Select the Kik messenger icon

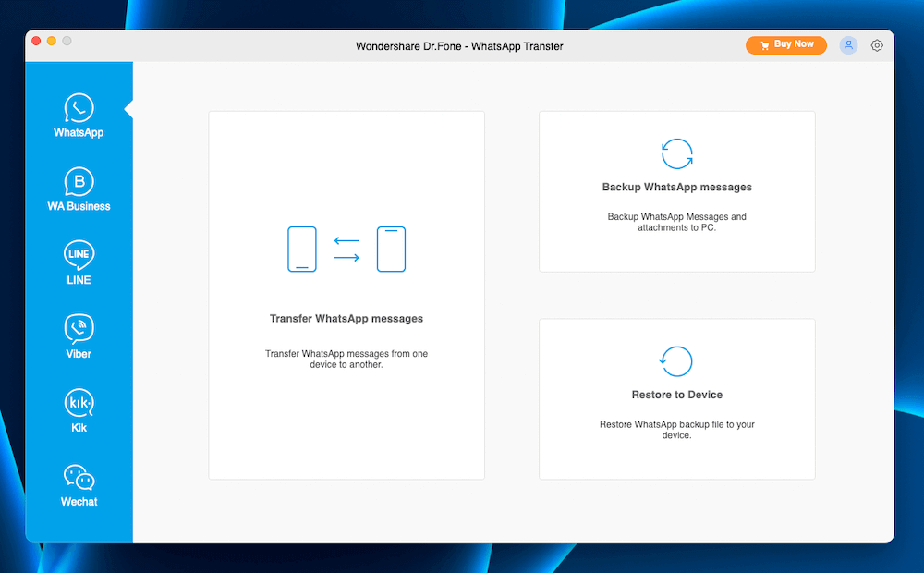pyautogui.click(x=79, y=403)
